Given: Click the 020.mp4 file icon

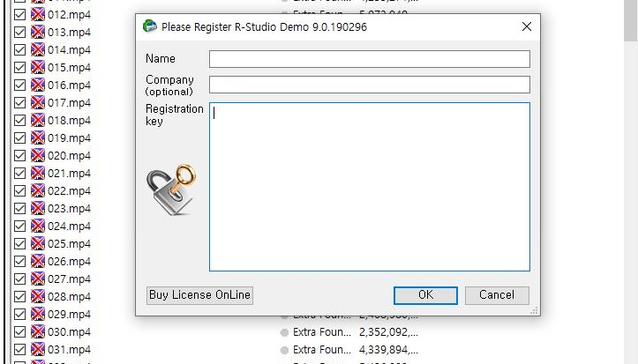Looking at the screenshot, I should click(x=38, y=156).
